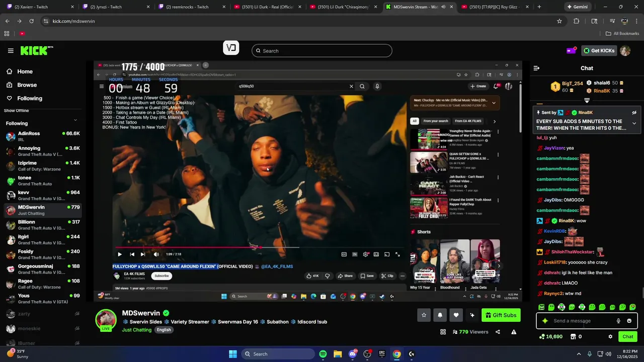644x362 pixels.
Task: Open Gorgeousminaj channel in sidebar
Action: click(x=42, y=269)
